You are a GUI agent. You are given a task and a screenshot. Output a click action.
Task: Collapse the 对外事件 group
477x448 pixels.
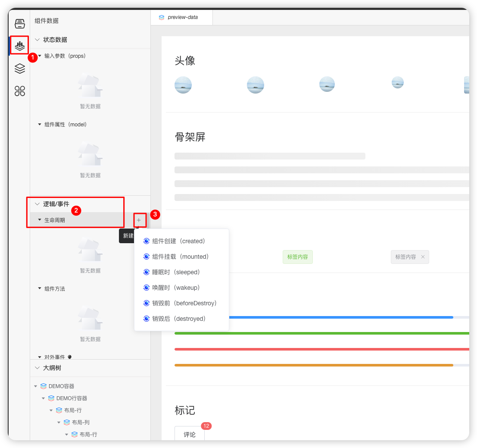40,357
